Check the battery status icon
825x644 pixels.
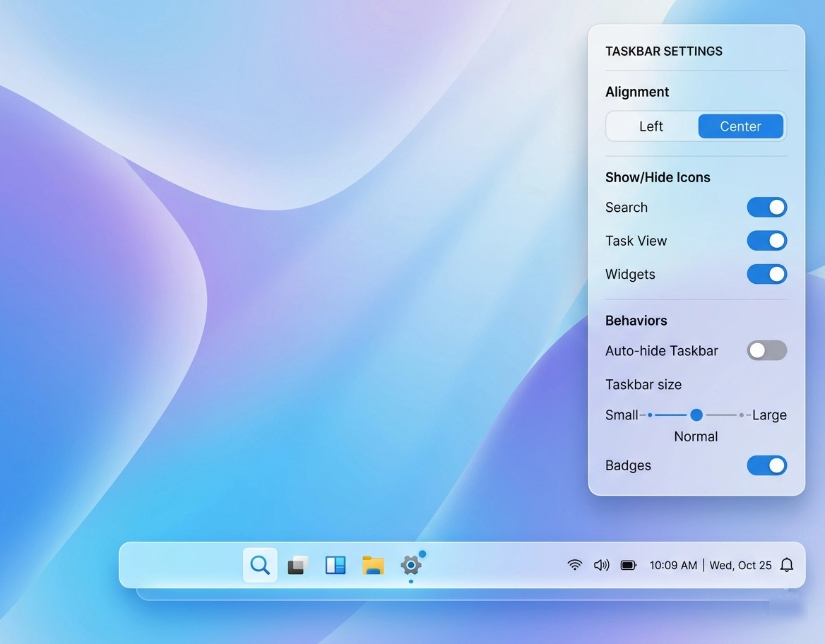pyautogui.click(x=628, y=565)
